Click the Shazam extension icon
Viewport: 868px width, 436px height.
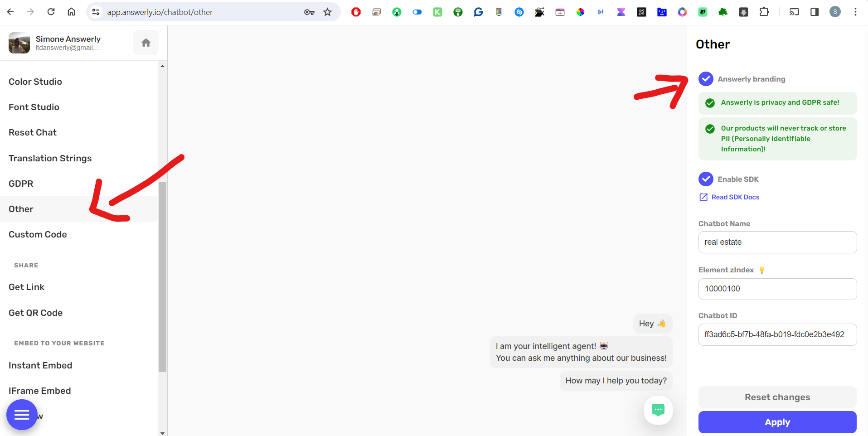(519, 12)
